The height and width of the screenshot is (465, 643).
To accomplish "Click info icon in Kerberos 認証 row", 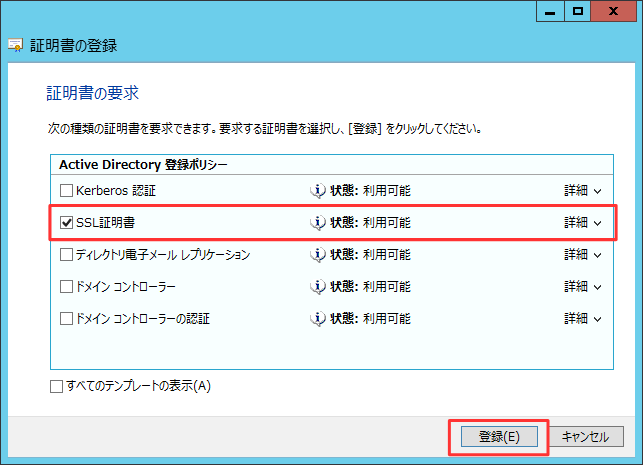I will [x=318, y=191].
